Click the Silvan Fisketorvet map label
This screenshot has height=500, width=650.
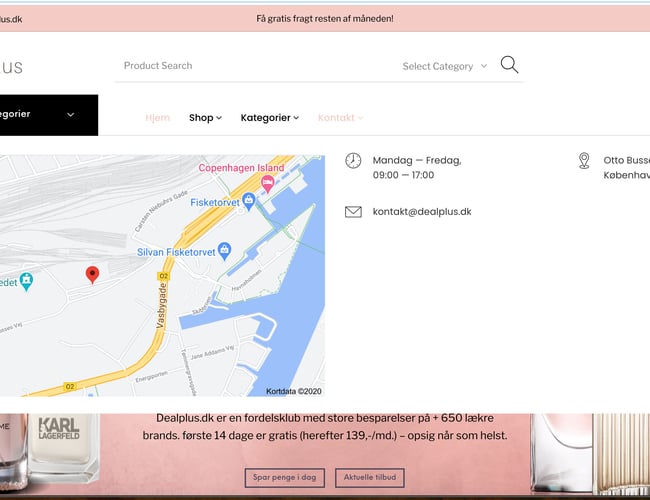[x=176, y=252]
